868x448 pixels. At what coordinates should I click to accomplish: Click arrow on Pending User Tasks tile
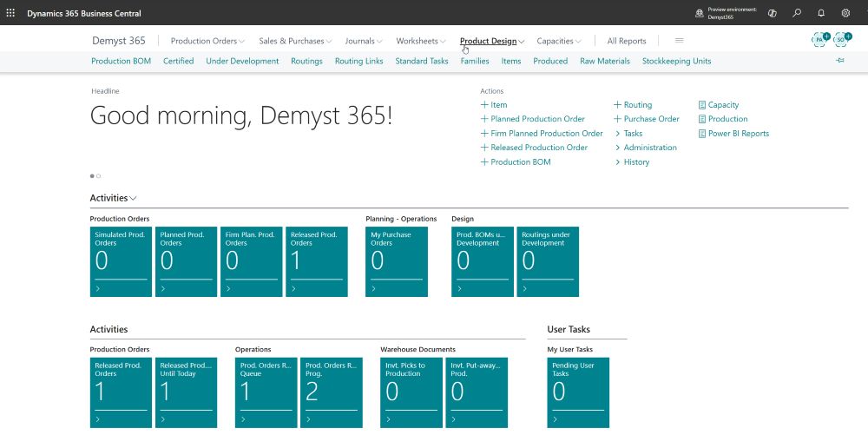[556, 419]
